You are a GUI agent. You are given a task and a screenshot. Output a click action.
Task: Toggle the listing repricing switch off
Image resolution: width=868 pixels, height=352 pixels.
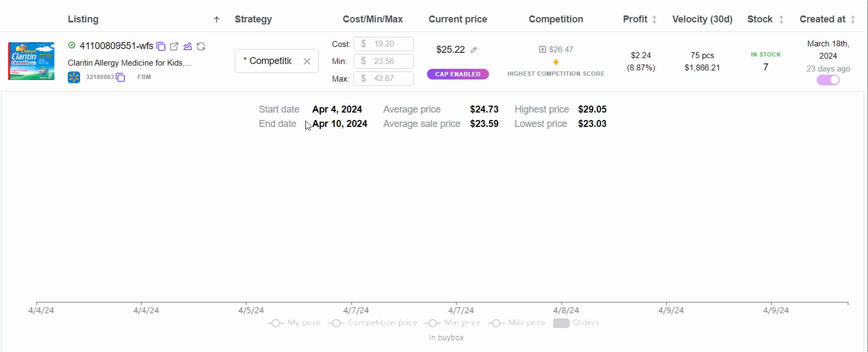point(828,80)
